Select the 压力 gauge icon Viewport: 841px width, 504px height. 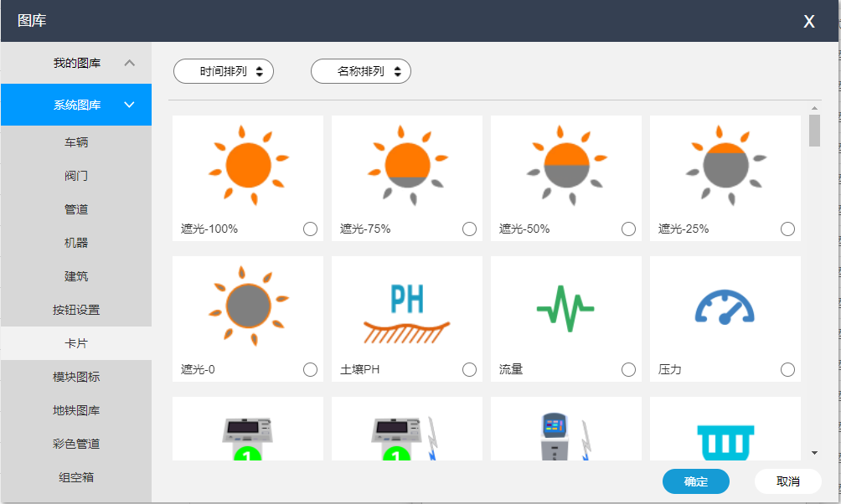(x=725, y=304)
